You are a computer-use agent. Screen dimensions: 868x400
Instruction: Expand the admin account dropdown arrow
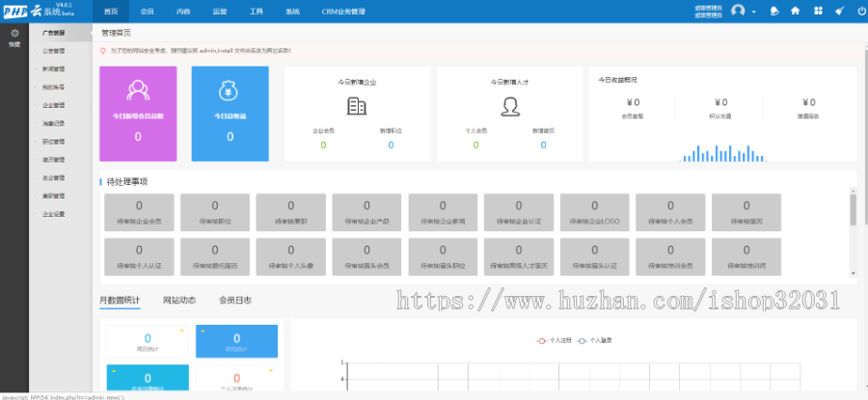pos(753,12)
